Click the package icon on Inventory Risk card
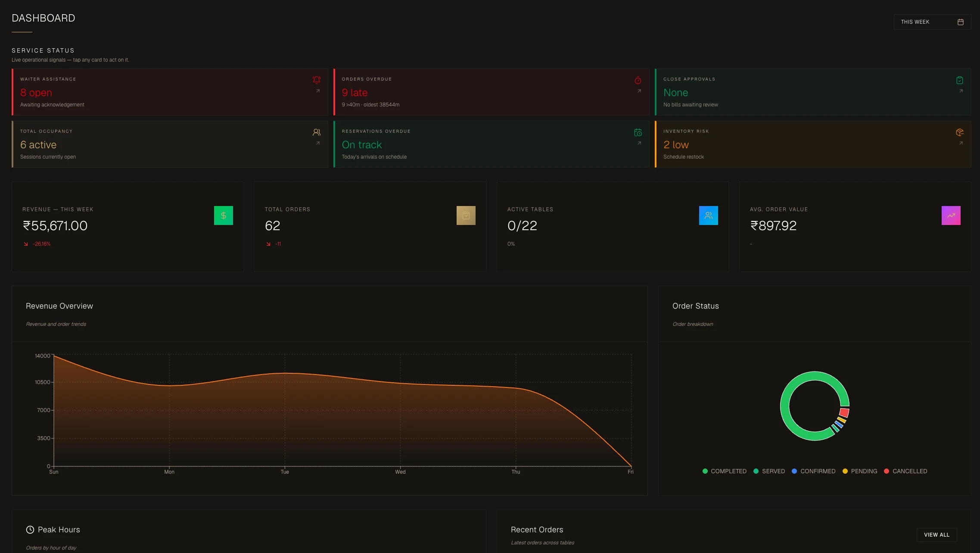 (x=960, y=132)
